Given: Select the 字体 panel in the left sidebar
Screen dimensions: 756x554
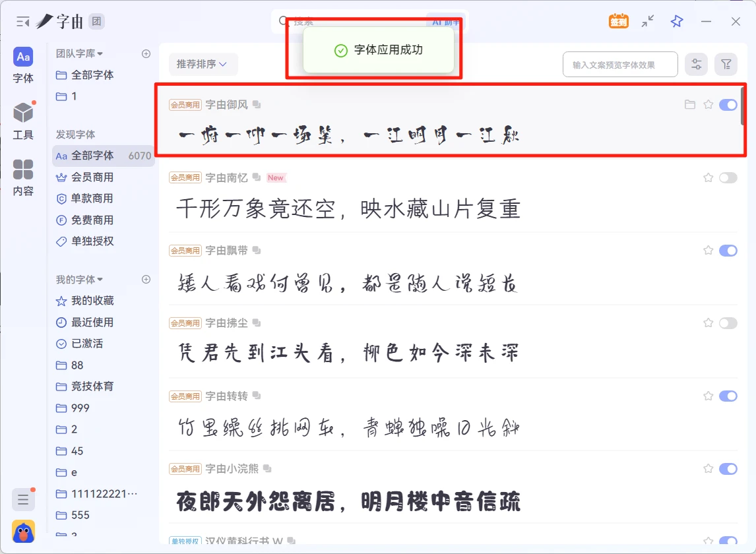Looking at the screenshot, I should coord(23,65).
